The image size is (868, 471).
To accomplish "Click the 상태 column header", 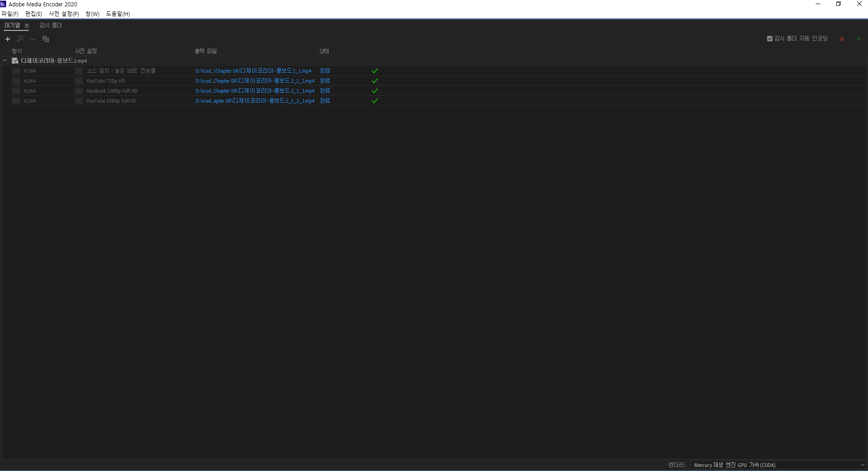I will tap(324, 51).
